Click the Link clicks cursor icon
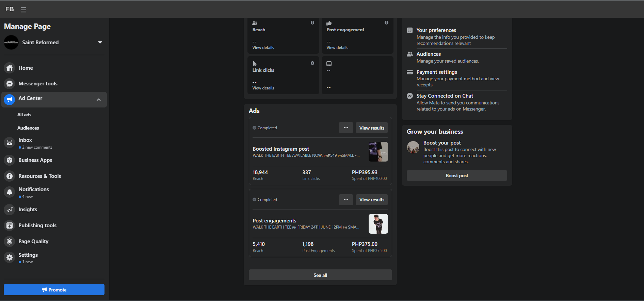Viewport: 644px width, 301px height. tap(255, 64)
